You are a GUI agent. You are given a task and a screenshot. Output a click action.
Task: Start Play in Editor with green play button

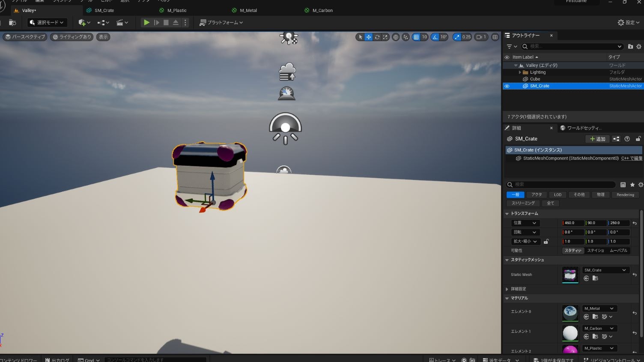[x=146, y=22]
